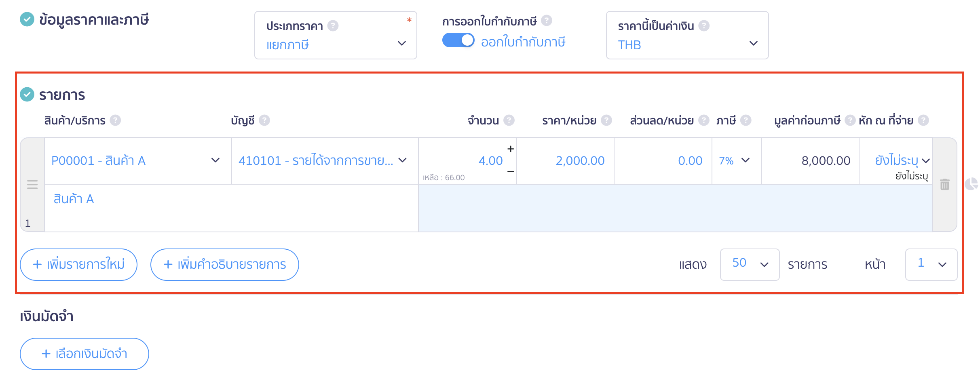Increase quantity with plus button
The height and width of the screenshot is (379, 980).
coord(511,149)
